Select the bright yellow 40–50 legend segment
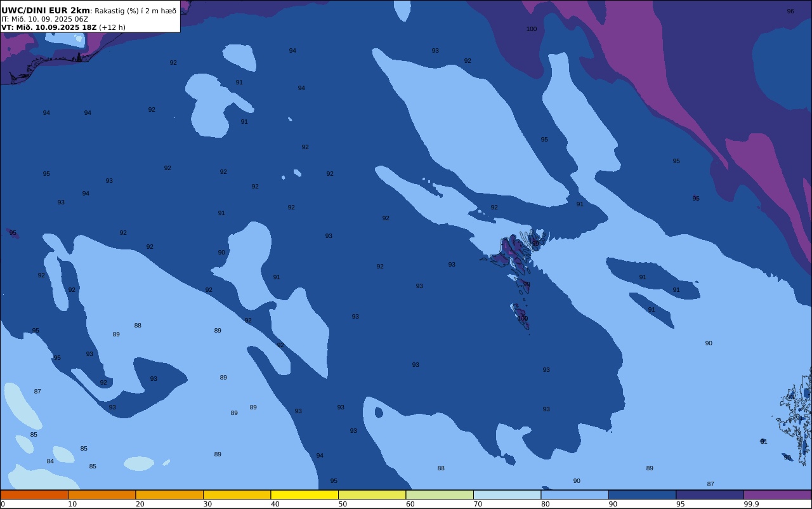 (304, 494)
